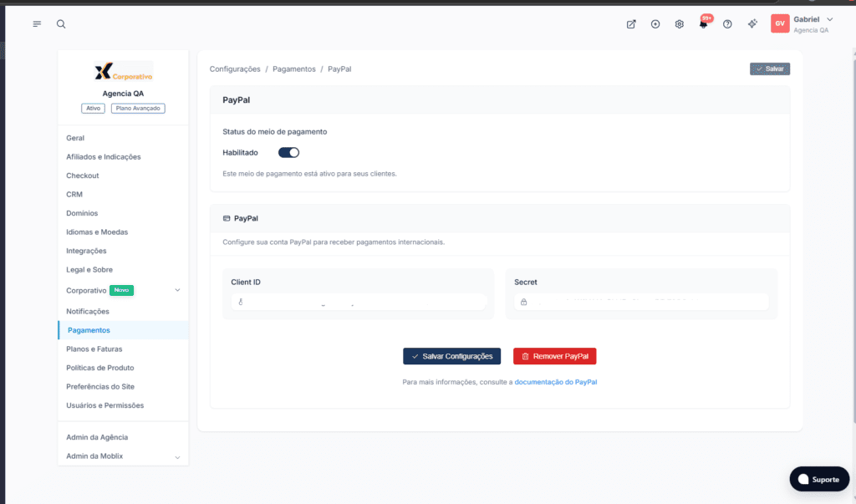
Task: Open the settings gear icon
Action: point(679,24)
